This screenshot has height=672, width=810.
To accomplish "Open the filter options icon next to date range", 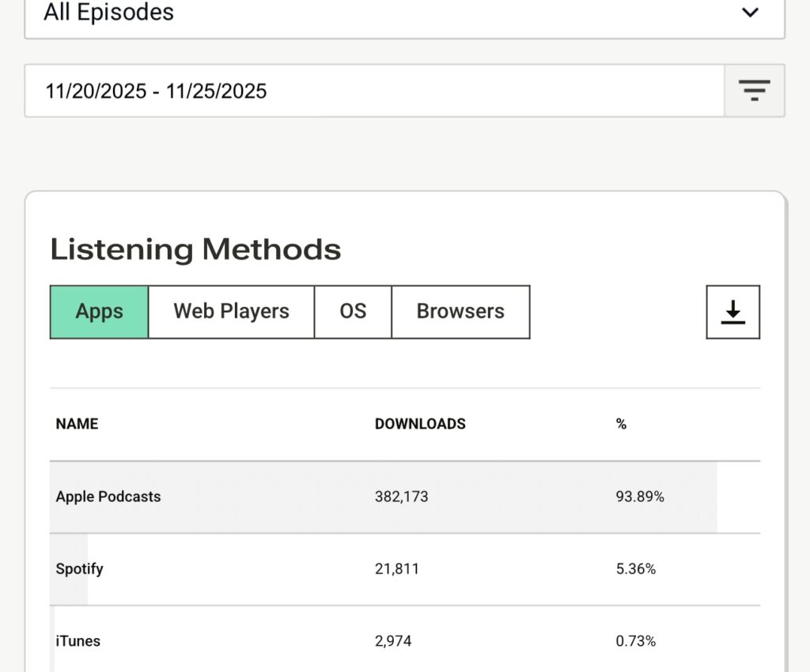I will point(755,91).
